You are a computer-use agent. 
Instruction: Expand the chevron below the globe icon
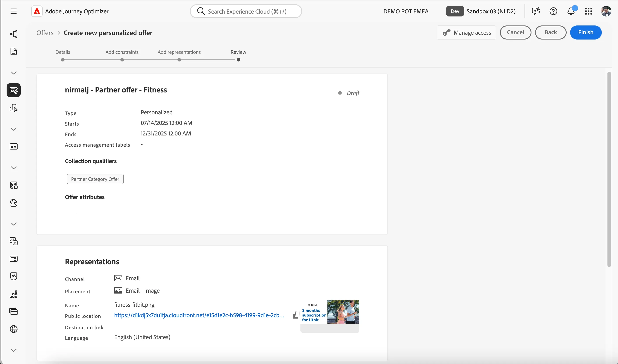click(13, 350)
